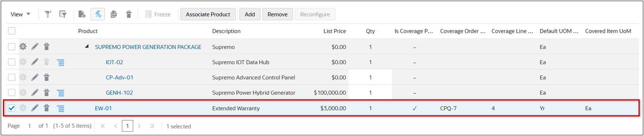Check the SUPREMO POWER GENERATION PACKAGE row checkbox
Viewport: 644px width, 136px height.
click(12, 47)
